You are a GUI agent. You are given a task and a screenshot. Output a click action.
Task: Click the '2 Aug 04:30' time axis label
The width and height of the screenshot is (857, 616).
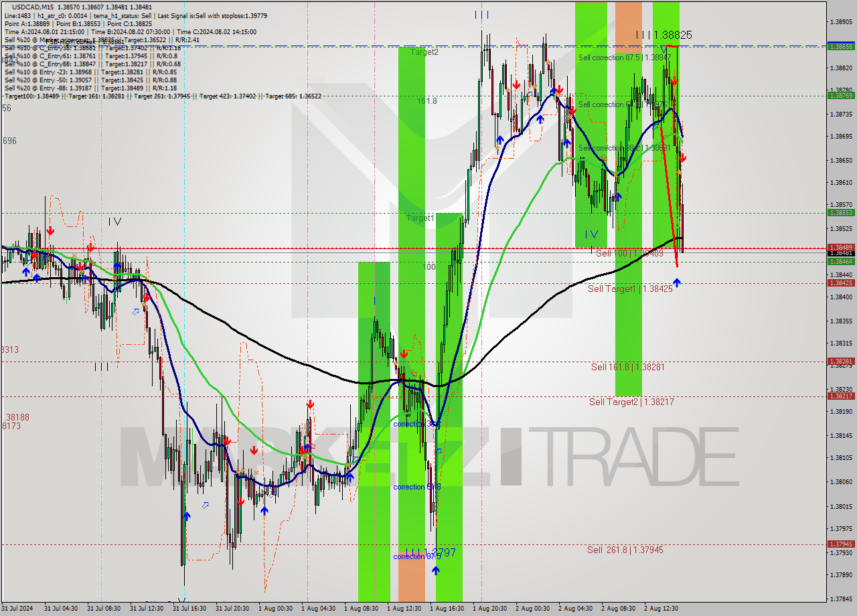[x=575, y=609]
